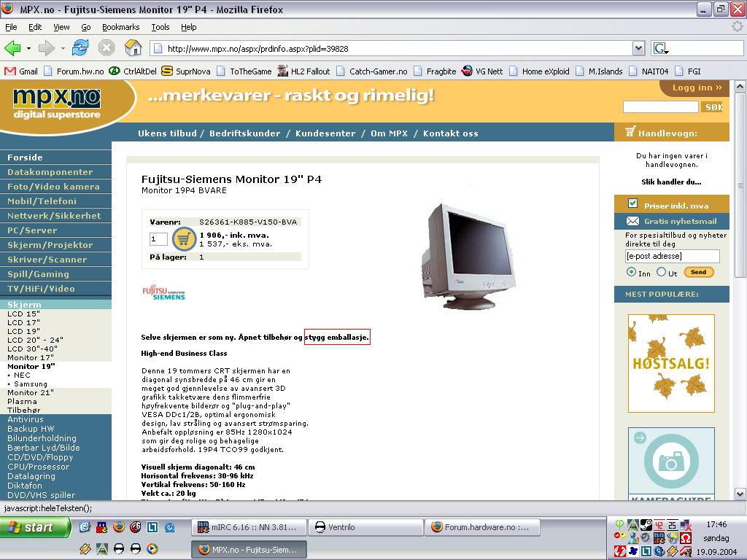747x560 pixels.
Task: Click the mpx.no digital superstore logo
Action: pos(57,103)
